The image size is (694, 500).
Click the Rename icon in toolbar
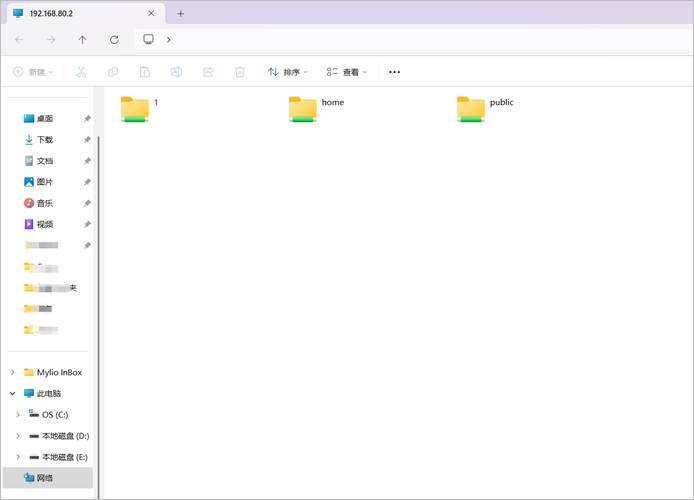[176, 72]
